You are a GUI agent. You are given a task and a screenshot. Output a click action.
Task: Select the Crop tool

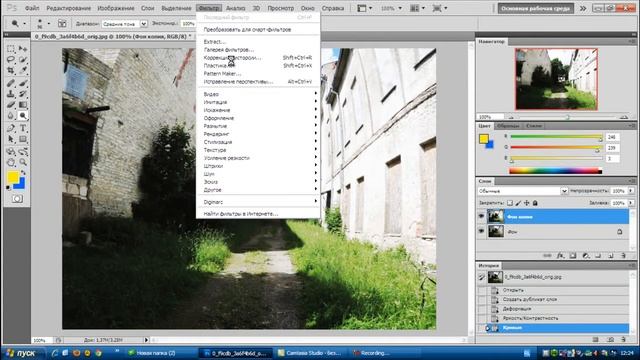coord(11,70)
